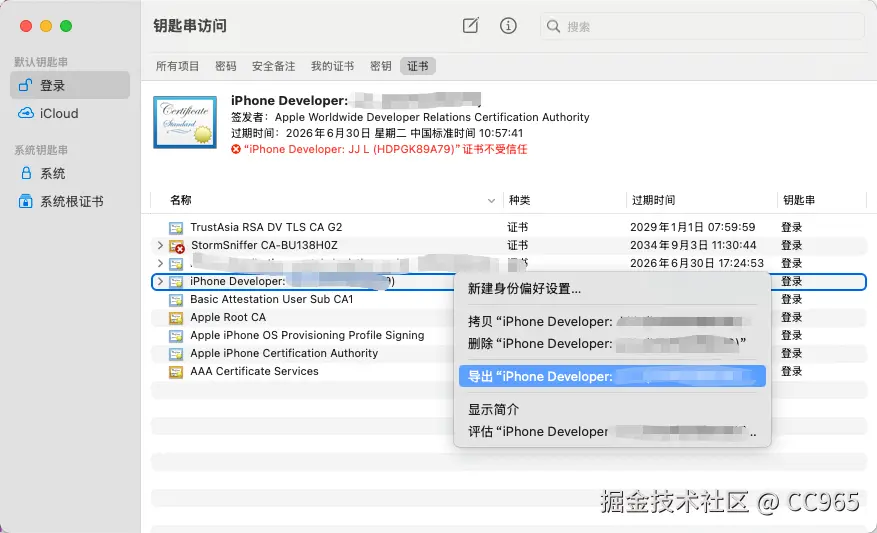
Task: Click the green window zoom button
Action: pos(66,26)
